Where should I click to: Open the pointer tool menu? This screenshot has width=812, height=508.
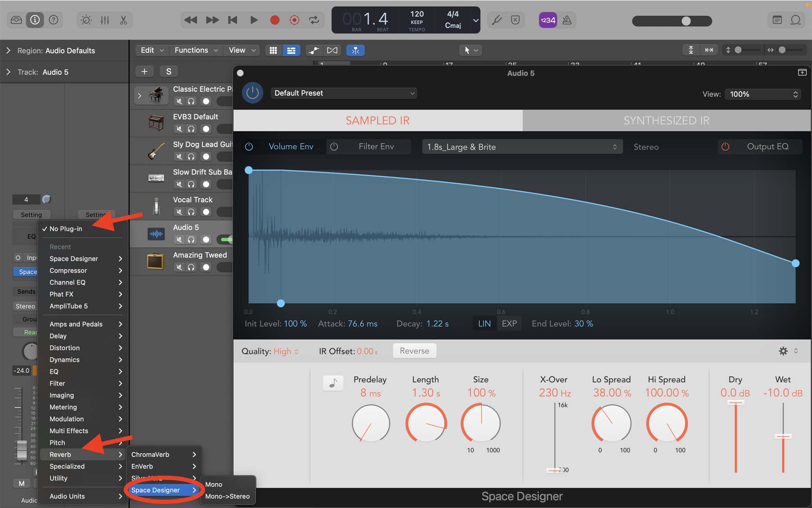(471, 51)
